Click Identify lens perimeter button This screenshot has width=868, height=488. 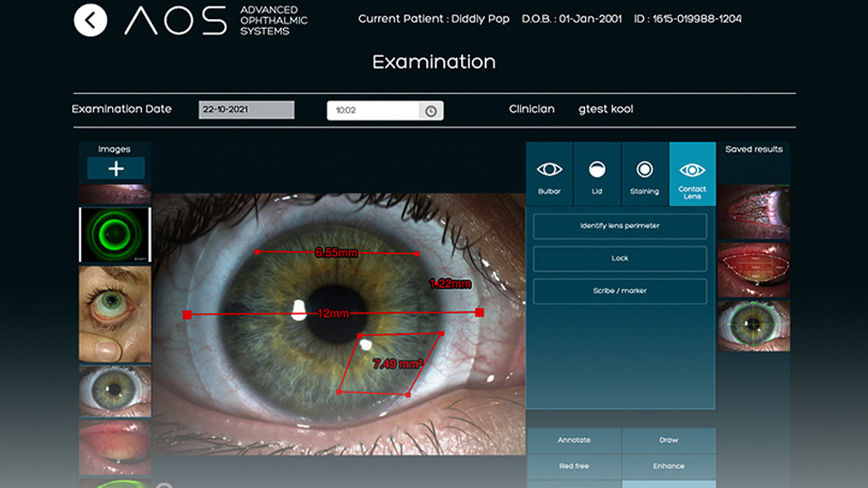point(620,226)
